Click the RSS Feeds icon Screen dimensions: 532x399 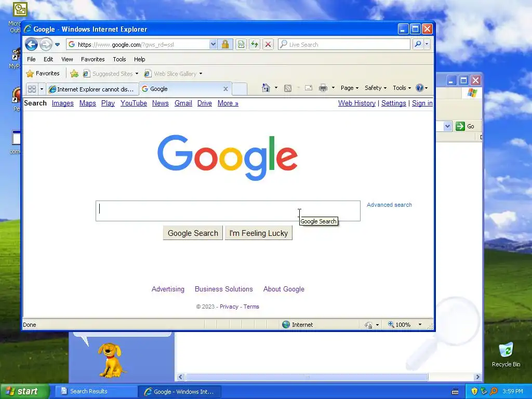pyautogui.click(x=288, y=88)
